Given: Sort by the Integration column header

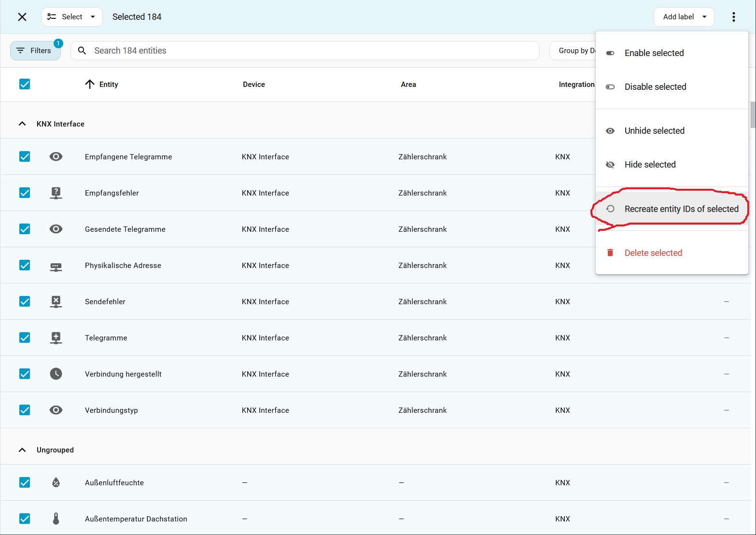Looking at the screenshot, I should point(576,84).
